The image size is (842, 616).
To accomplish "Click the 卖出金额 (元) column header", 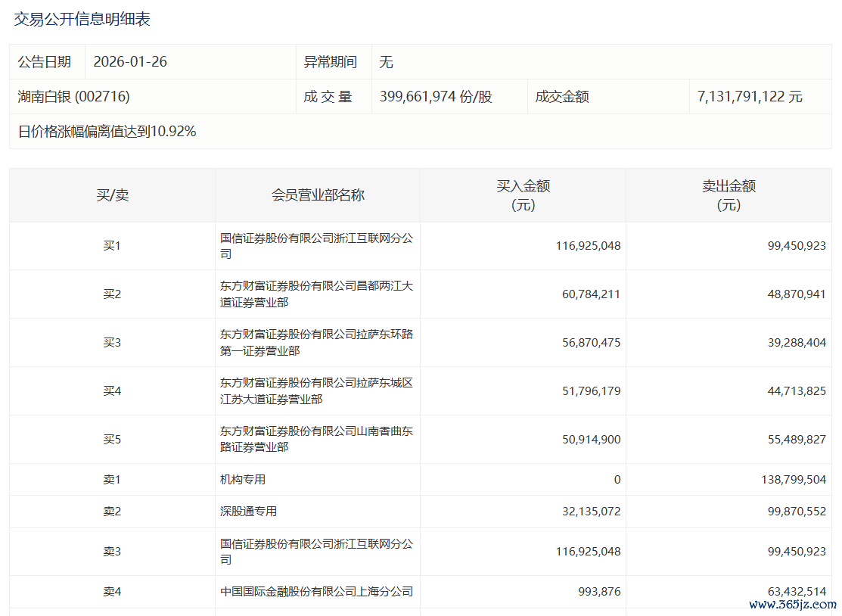I will click(729, 195).
